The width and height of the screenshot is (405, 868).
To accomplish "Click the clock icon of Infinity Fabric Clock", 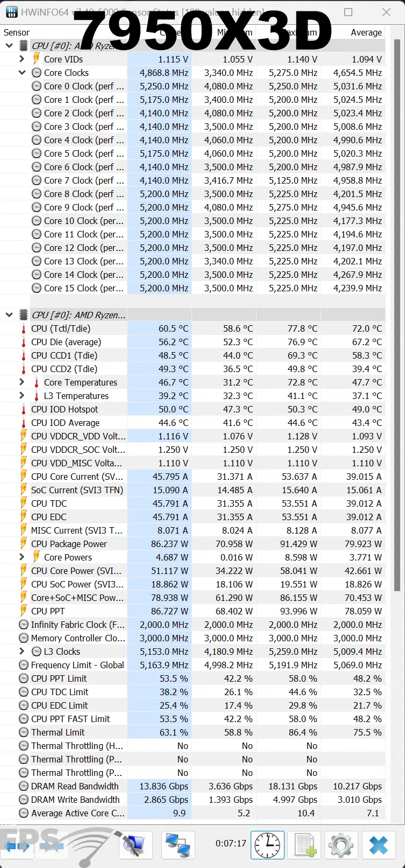I will coord(24,625).
